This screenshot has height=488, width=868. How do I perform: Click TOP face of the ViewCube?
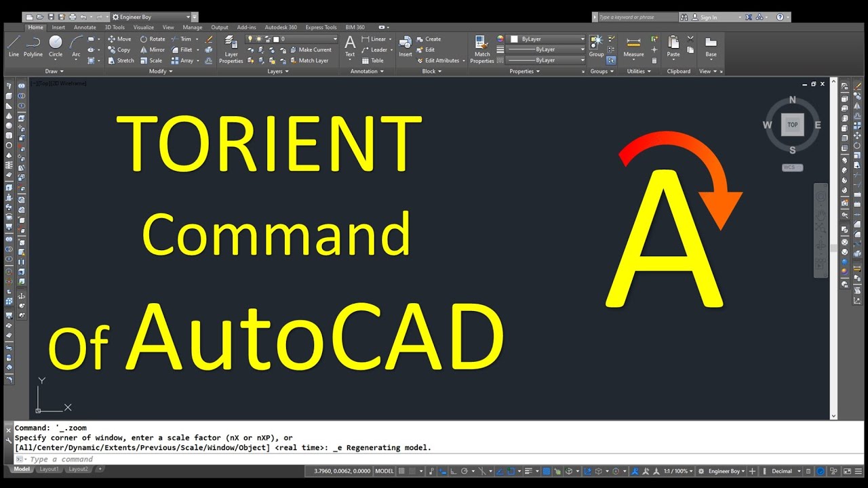pyautogui.click(x=792, y=125)
